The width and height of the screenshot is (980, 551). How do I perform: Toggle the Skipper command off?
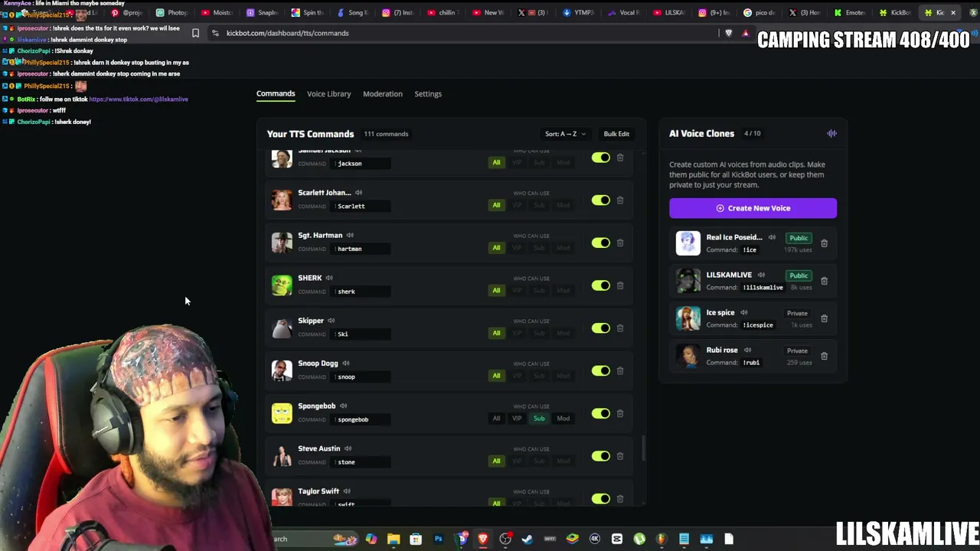point(600,328)
